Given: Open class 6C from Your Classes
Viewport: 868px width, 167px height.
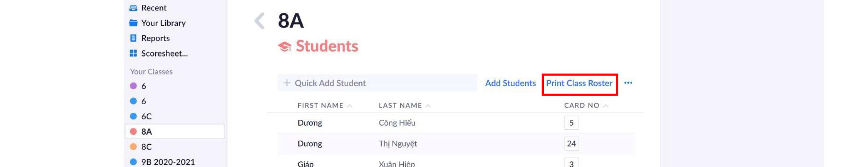Looking at the screenshot, I should click(x=146, y=116).
